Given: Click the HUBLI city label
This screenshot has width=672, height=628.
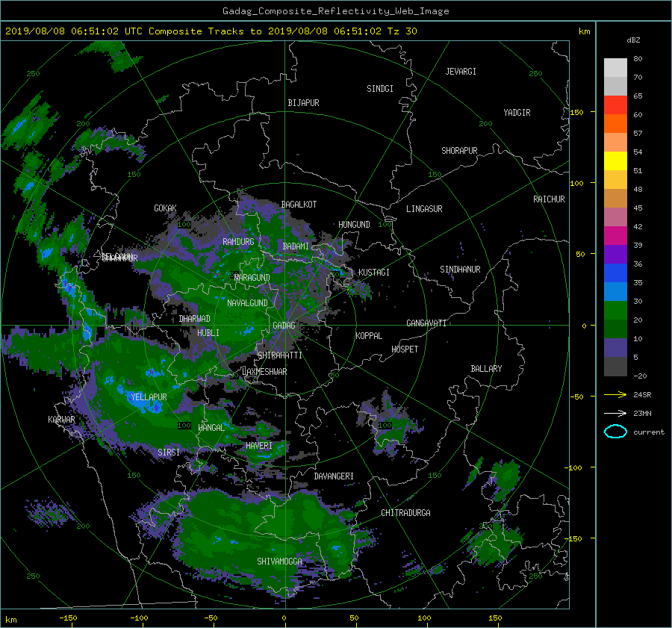Looking at the screenshot, I should pos(208,333).
